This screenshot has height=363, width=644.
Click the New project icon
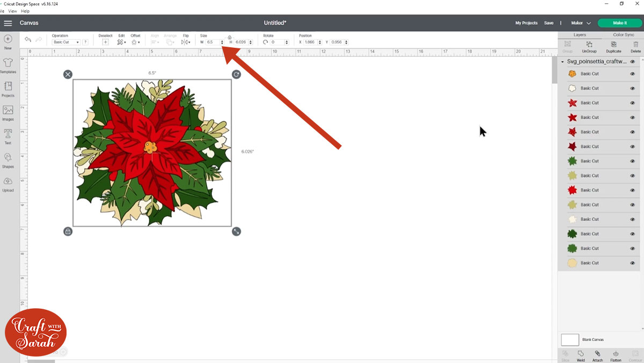tap(8, 39)
